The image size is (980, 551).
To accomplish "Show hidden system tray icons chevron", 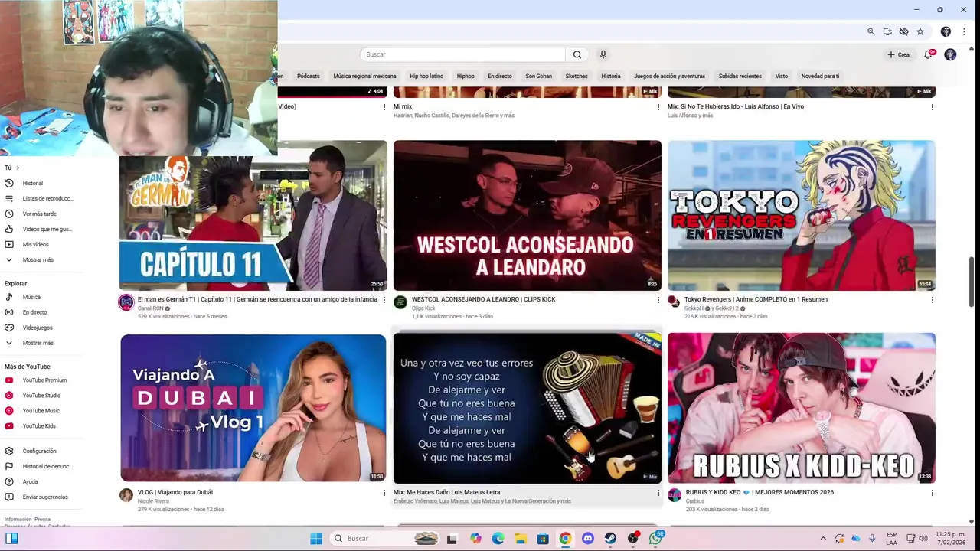I will [x=823, y=538].
